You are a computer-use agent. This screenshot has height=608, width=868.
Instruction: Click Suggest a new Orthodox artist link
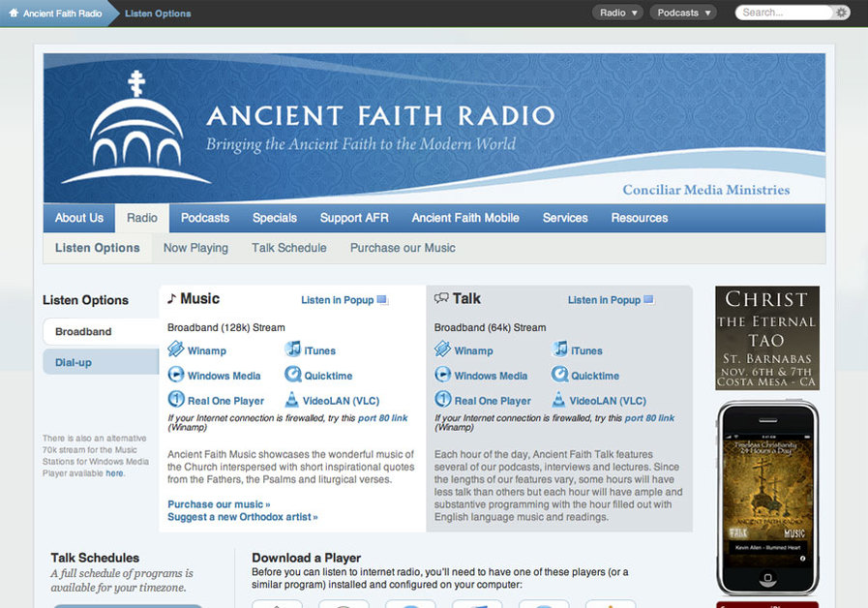pos(243,517)
